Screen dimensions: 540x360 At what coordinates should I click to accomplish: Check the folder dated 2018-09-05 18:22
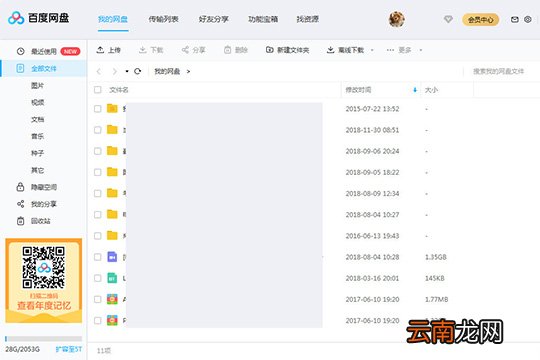(98, 172)
